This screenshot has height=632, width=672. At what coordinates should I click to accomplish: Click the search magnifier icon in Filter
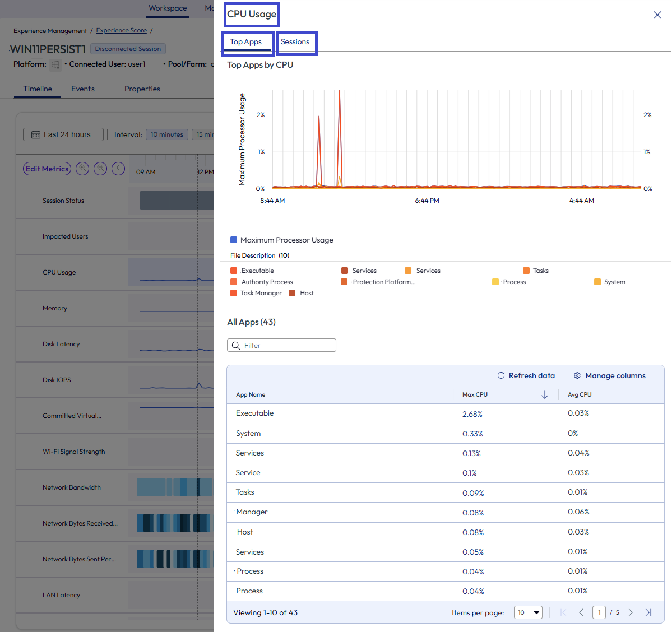(236, 345)
